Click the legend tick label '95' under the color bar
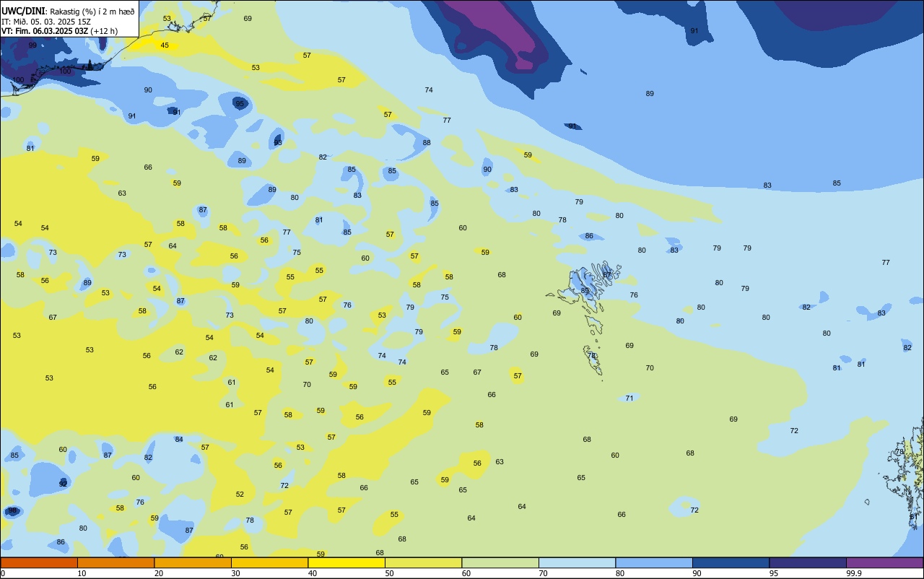This screenshot has width=924, height=579. point(774,573)
